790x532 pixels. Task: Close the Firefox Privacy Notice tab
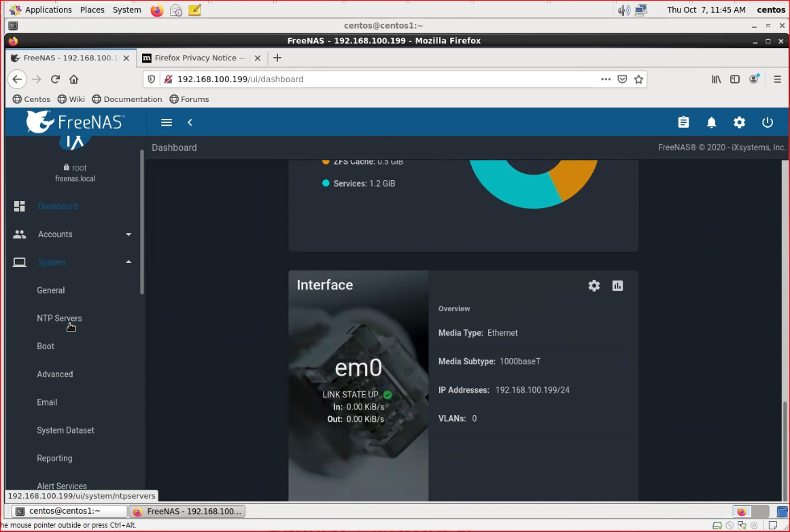tap(258, 58)
